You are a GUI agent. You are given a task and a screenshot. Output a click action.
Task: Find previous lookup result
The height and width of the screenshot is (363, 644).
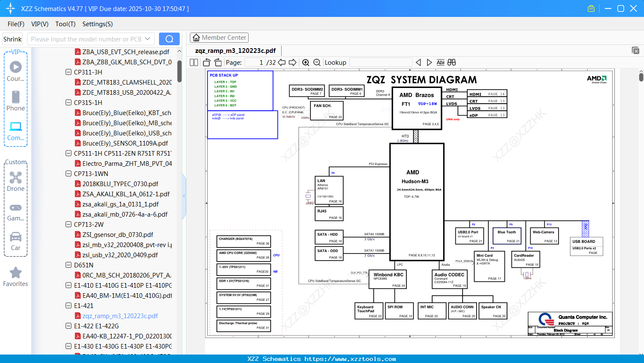coord(418,62)
